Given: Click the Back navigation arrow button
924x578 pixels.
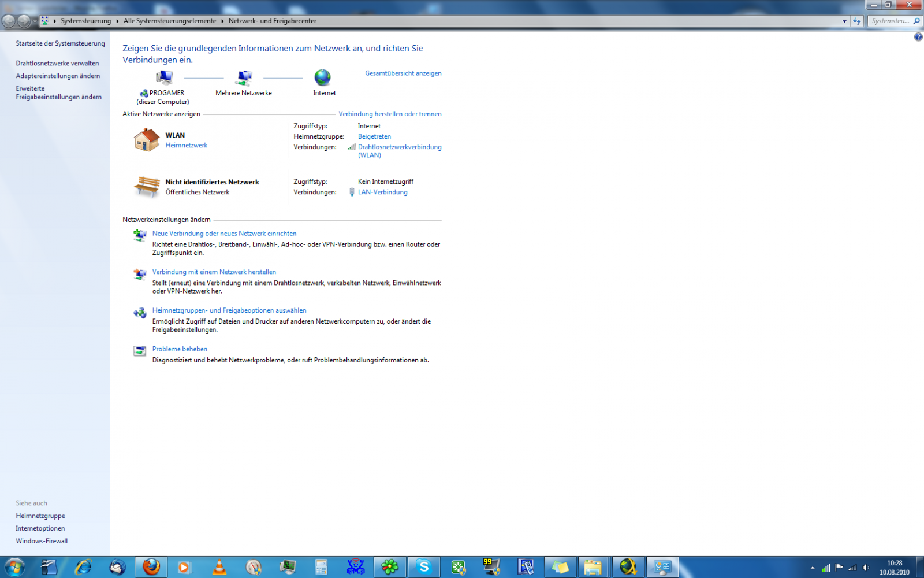Looking at the screenshot, I should point(9,21).
